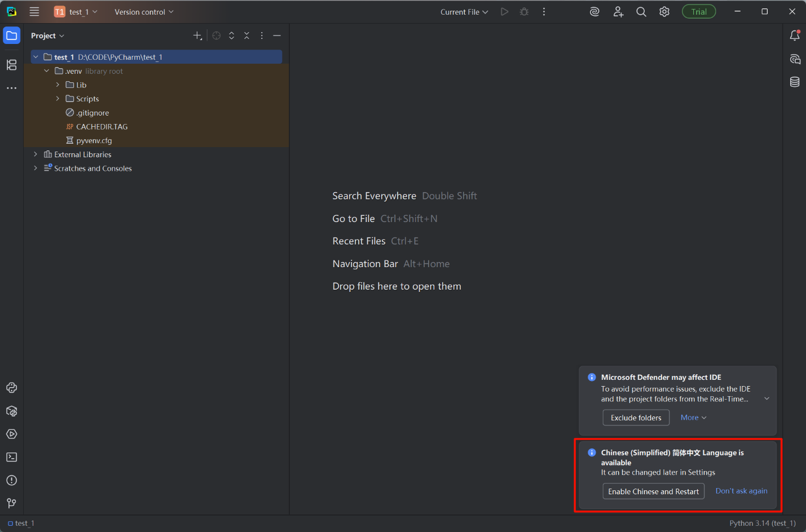The width and height of the screenshot is (806, 532).
Task: Open IDE settings gear
Action: (664, 12)
